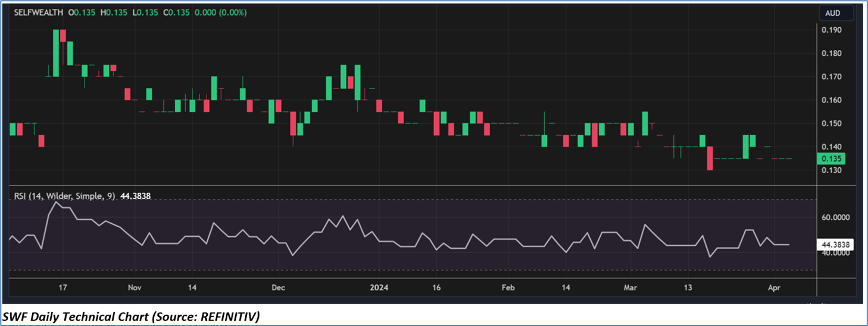
Task: Click the SWF Daily Technical Chart caption
Action: 131,316
